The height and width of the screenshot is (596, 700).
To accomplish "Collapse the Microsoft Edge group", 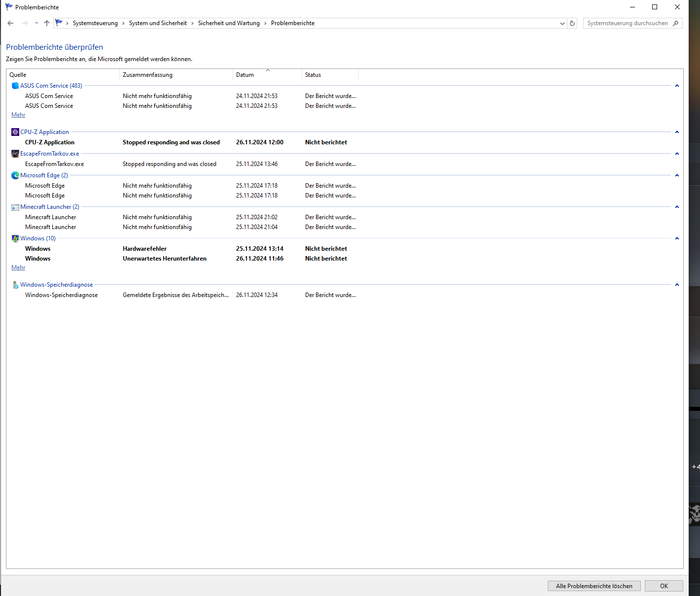I will [677, 175].
